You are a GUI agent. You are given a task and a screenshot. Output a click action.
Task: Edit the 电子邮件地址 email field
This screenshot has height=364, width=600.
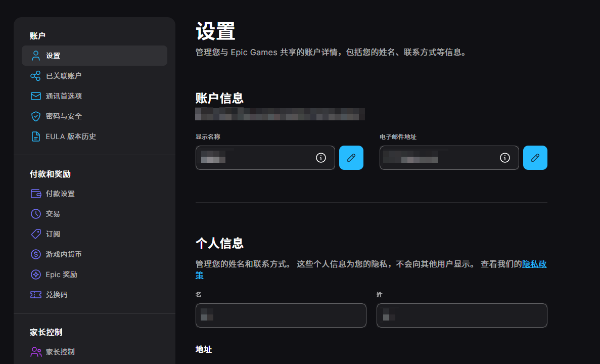(535, 157)
